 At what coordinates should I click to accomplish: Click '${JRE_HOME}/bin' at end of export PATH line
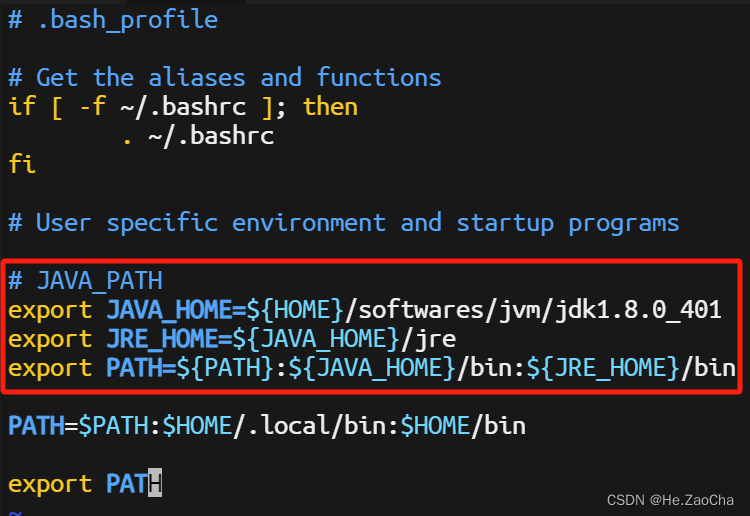(631, 368)
